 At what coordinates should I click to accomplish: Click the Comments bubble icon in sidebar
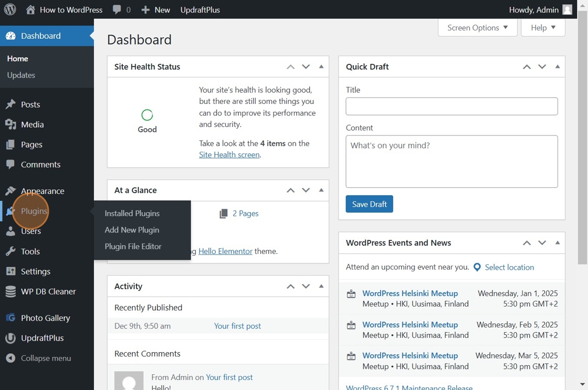coord(10,164)
